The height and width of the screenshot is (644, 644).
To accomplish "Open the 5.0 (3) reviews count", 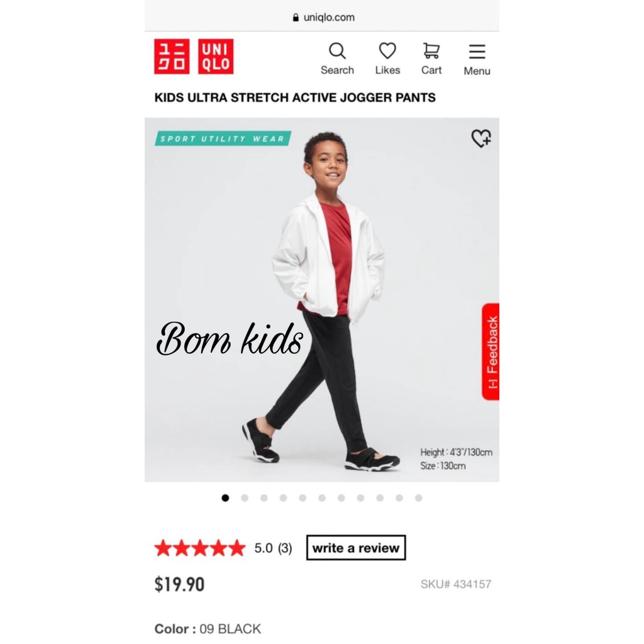I will (273, 548).
